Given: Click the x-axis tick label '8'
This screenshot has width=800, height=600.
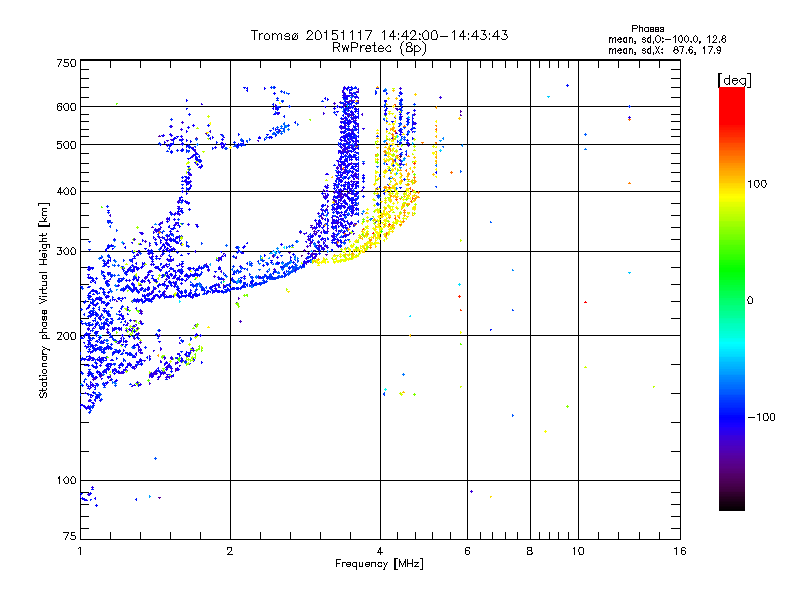Looking at the screenshot, I should pos(530,551).
